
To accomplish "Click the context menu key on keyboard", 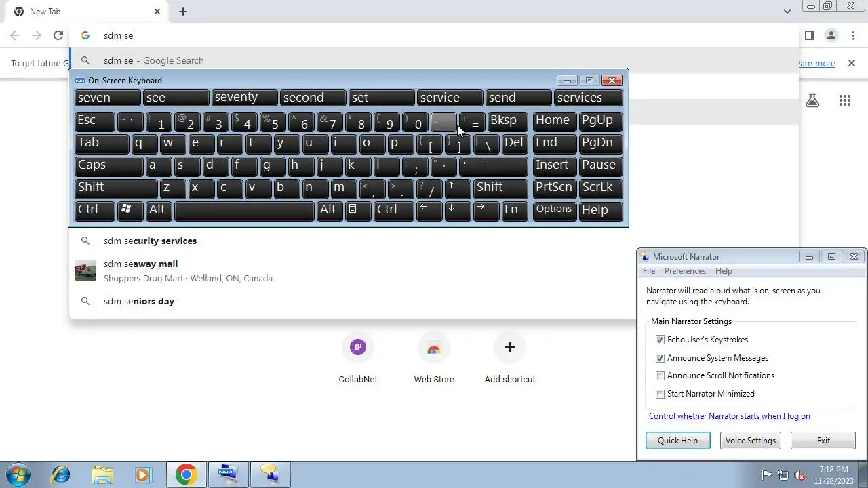I will coord(358,210).
